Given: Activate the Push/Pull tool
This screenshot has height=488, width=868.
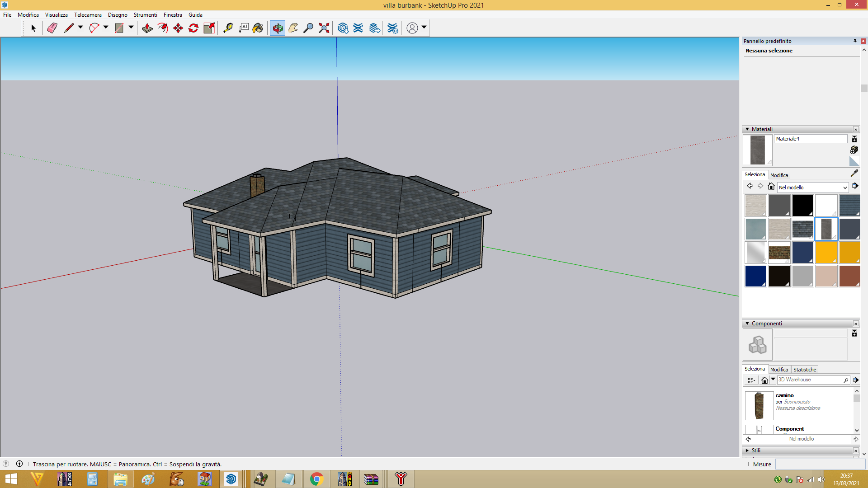Looking at the screenshot, I should [x=147, y=28].
